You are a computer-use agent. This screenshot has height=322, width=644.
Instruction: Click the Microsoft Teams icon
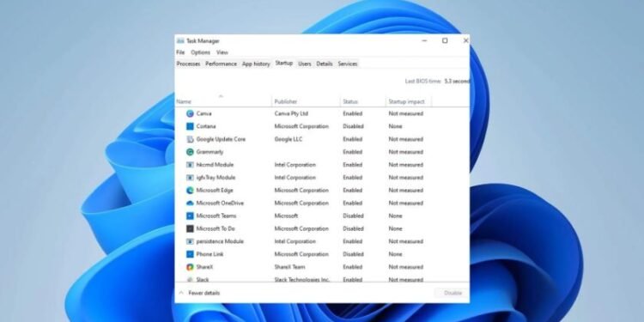(190, 216)
